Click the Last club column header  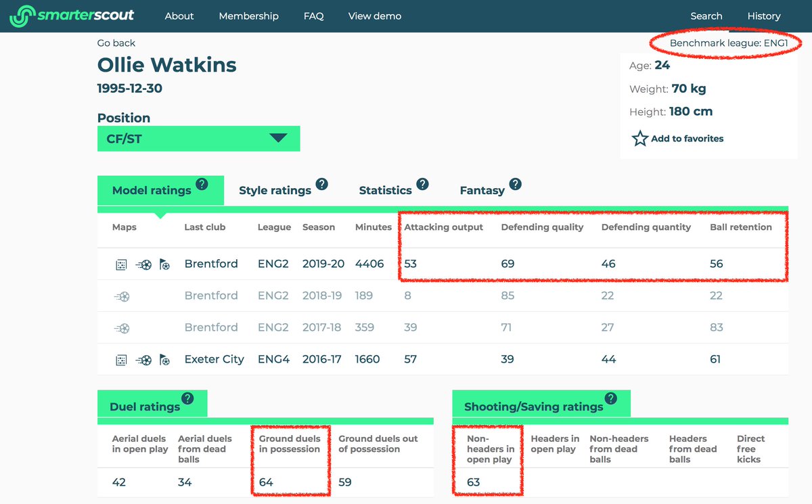click(x=205, y=227)
